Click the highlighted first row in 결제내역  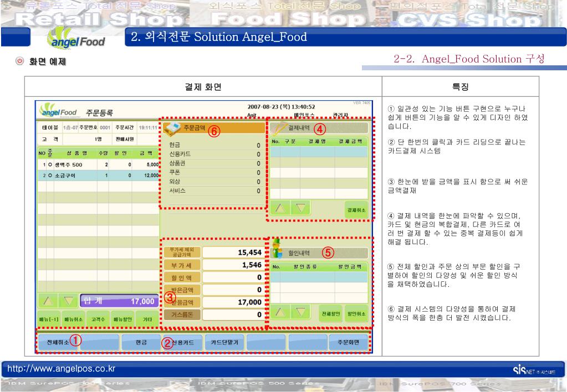[319, 151]
